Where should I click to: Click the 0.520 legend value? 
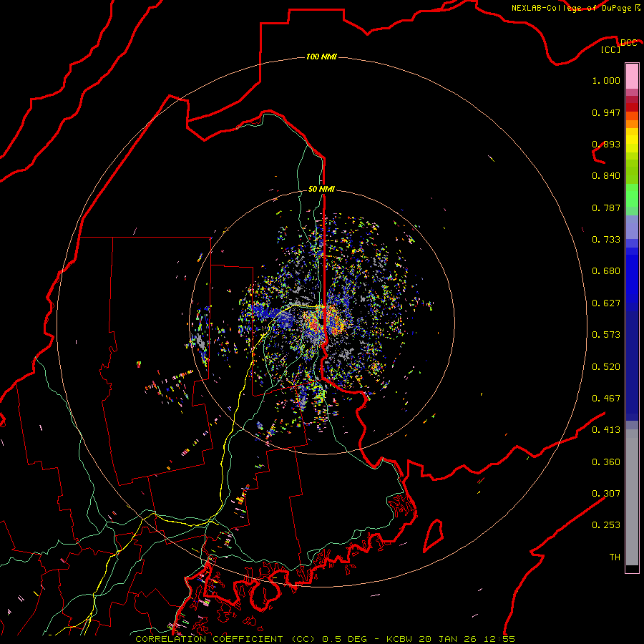[606, 367]
